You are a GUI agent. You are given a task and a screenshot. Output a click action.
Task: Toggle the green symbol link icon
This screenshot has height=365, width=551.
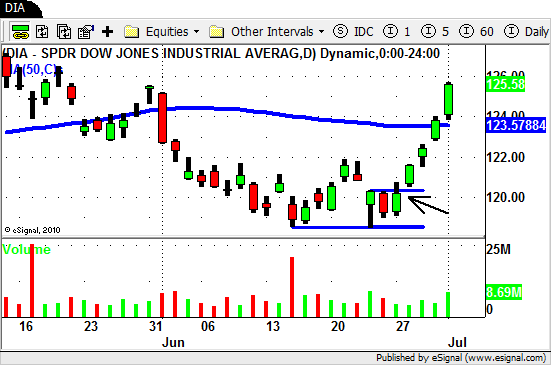pos(21,32)
